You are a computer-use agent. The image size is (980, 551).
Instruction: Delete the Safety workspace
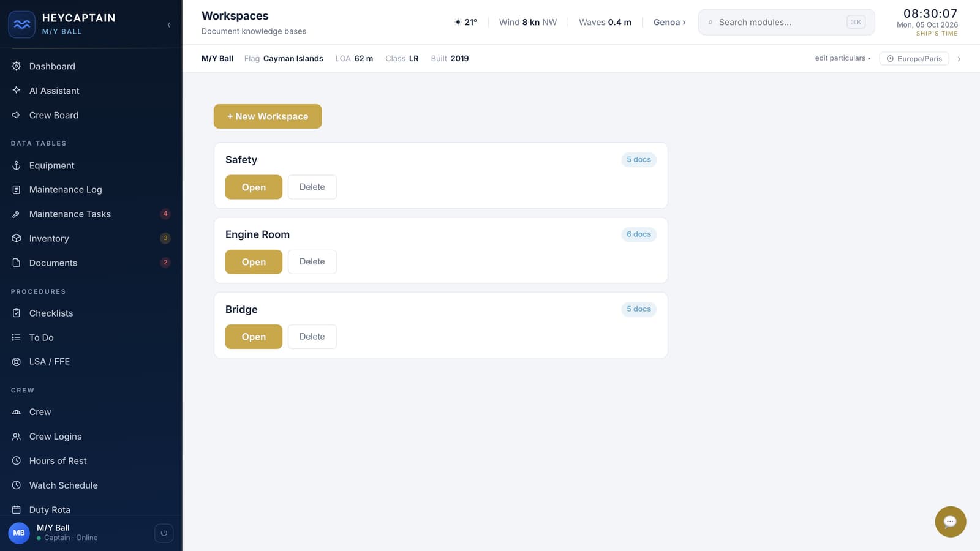coord(312,187)
